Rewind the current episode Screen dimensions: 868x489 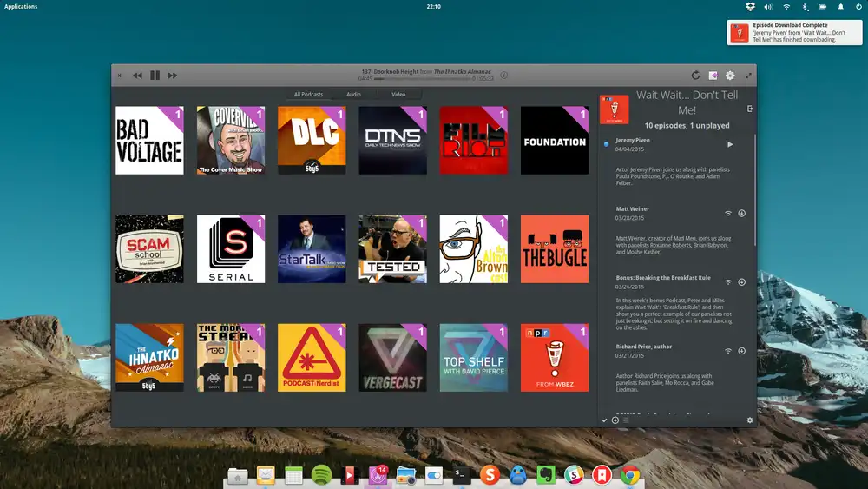[137, 76]
